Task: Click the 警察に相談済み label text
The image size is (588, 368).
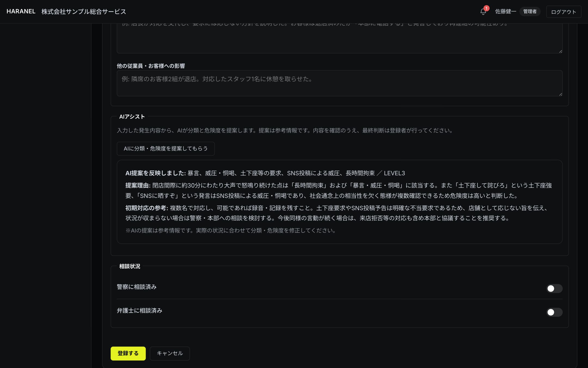Action: (x=137, y=287)
